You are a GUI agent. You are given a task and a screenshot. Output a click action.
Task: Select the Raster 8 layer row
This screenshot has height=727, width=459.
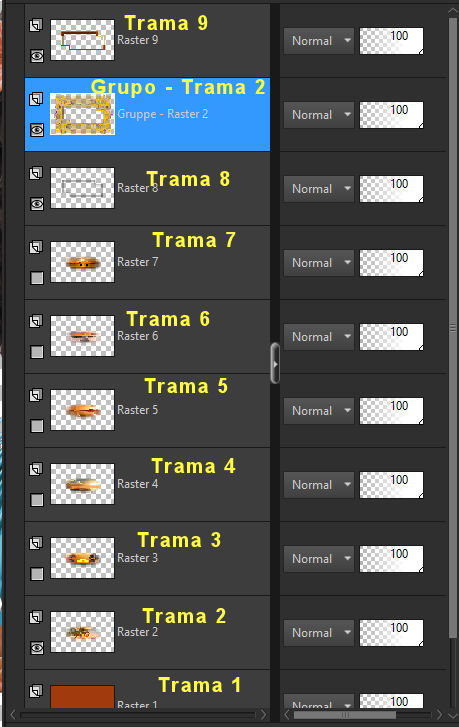pos(147,189)
